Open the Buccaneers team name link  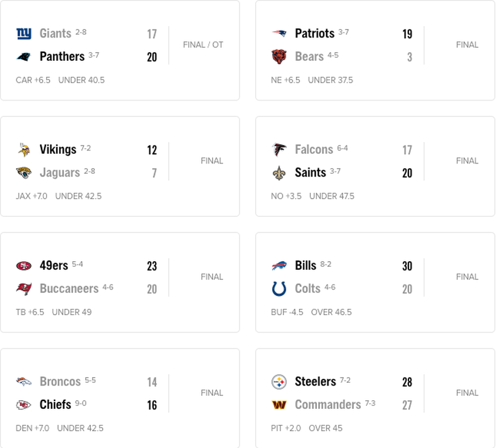click(x=69, y=288)
